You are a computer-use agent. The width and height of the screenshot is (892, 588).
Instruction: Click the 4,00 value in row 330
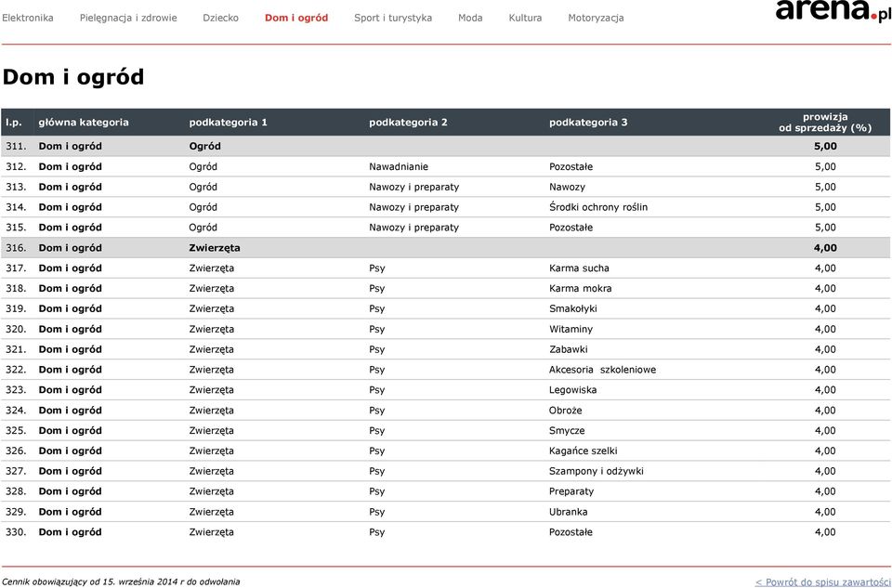pos(825,532)
